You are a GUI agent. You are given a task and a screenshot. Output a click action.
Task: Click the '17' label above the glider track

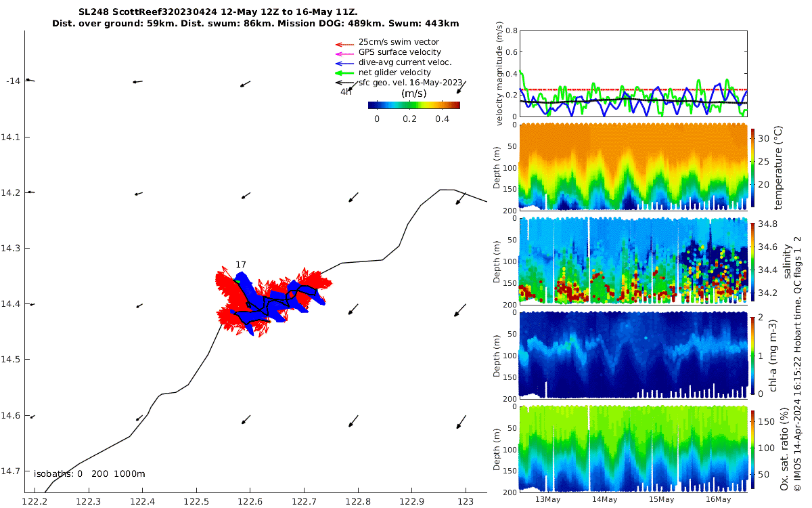241,264
